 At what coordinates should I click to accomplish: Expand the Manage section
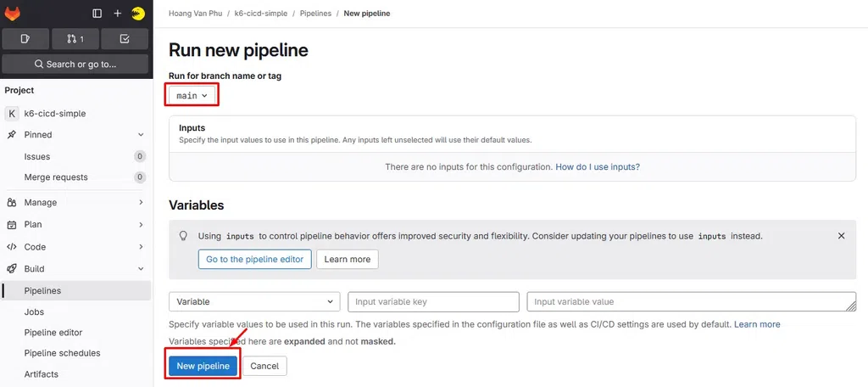[75, 202]
